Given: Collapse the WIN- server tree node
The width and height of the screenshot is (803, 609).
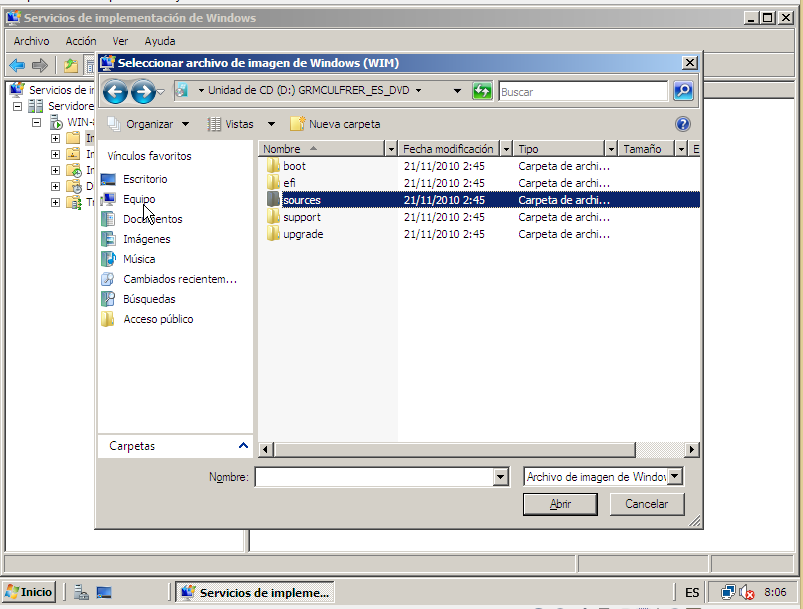Looking at the screenshot, I should pyautogui.click(x=36, y=122).
